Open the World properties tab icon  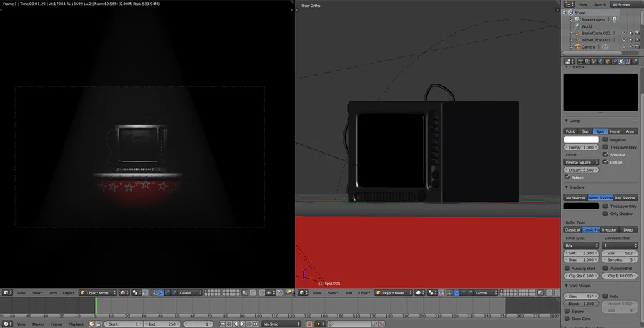[x=600, y=61]
